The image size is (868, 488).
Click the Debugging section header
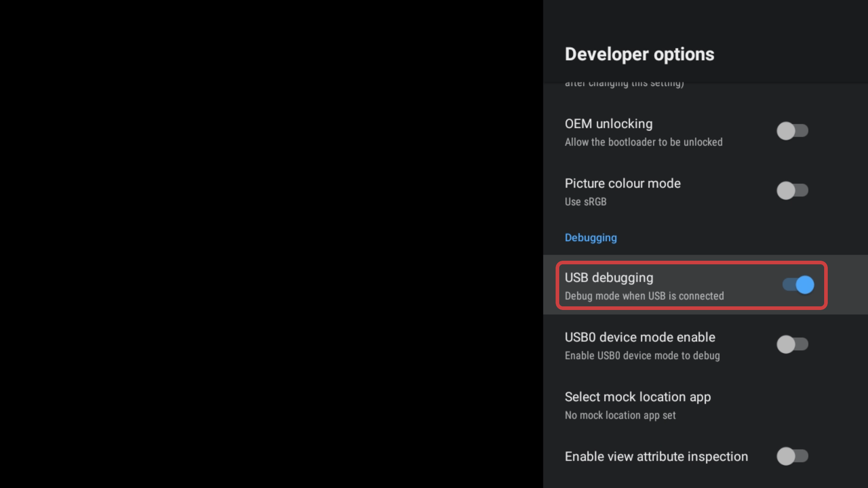tap(590, 238)
